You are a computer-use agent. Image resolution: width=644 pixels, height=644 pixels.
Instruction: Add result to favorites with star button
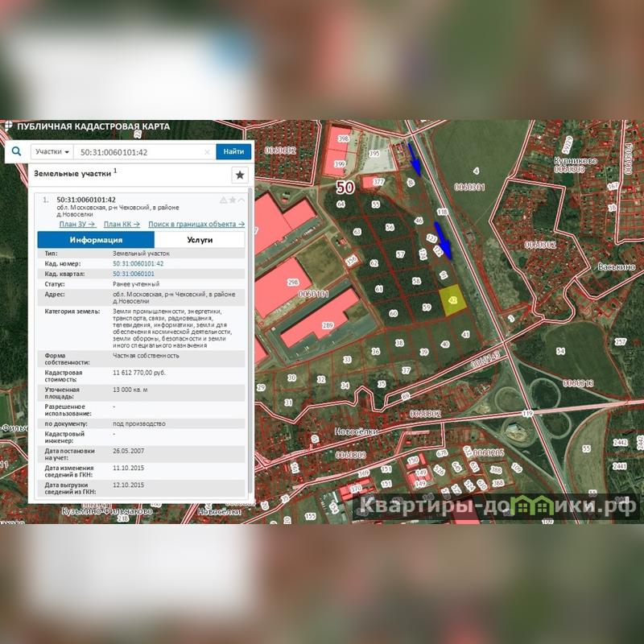(x=239, y=175)
